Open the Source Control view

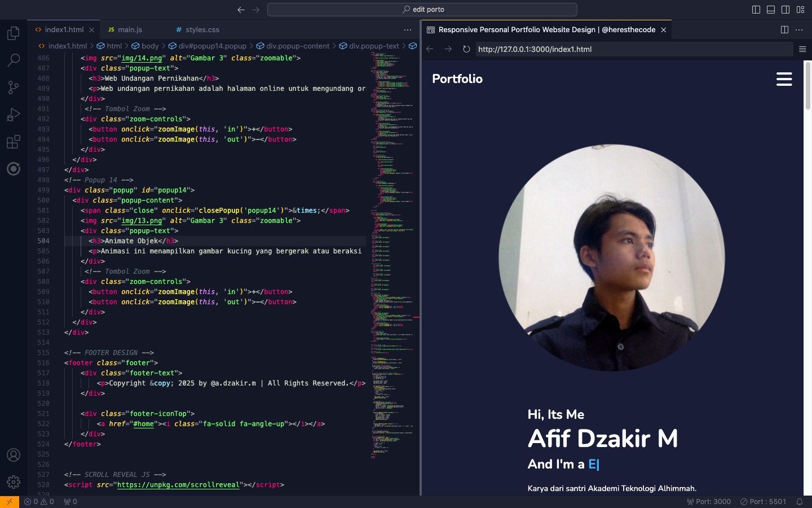(14, 87)
